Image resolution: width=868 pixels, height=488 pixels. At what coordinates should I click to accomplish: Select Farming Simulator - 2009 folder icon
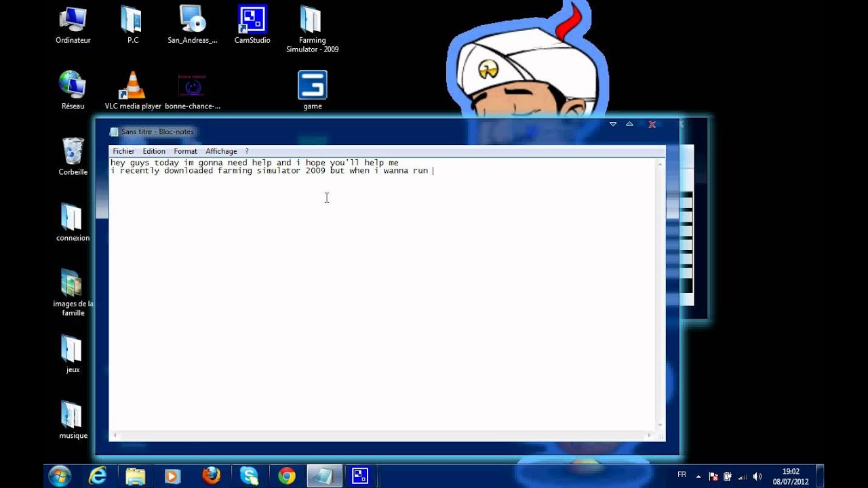312,30
